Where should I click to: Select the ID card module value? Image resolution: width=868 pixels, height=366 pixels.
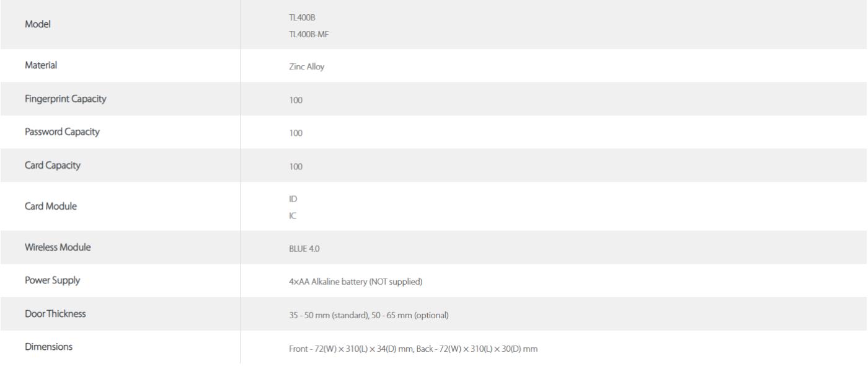(x=285, y=199)
